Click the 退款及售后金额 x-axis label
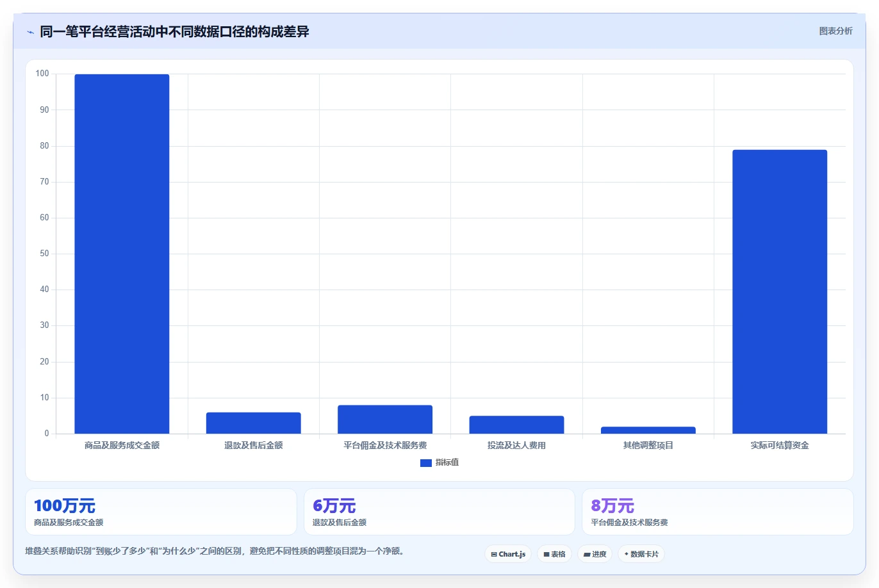The image size is (879, 588). (x=254, y=445)
